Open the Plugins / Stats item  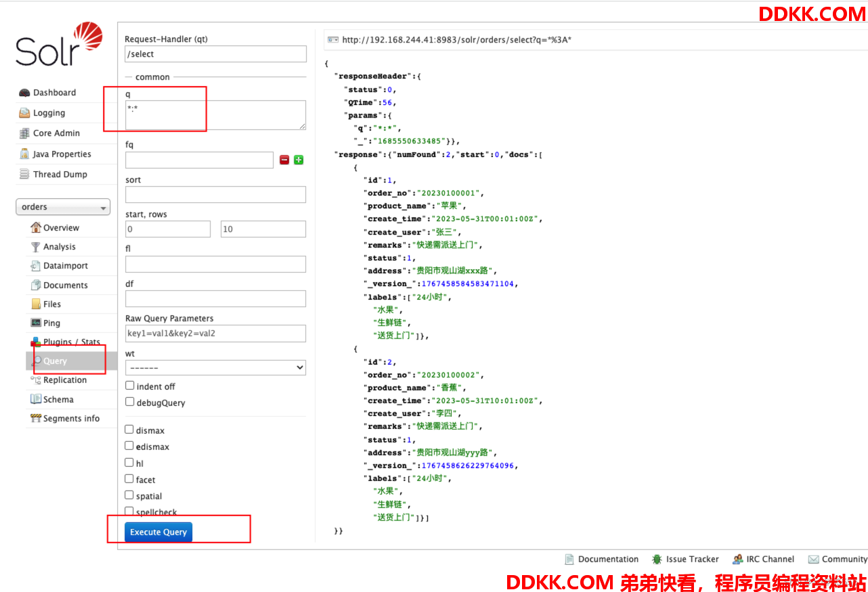72,342
